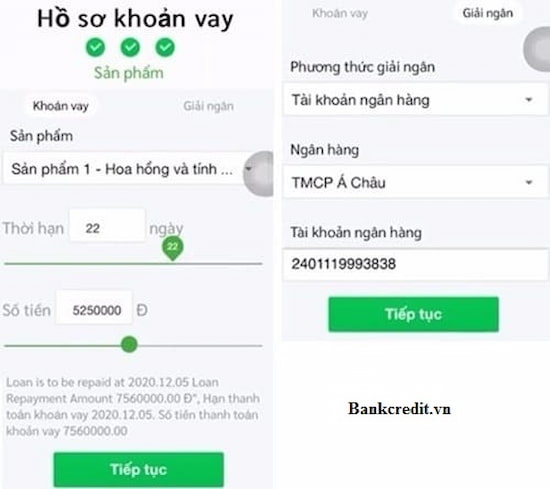
Task: Select the active Giải ngân tab on right
Action: [488, 13]
